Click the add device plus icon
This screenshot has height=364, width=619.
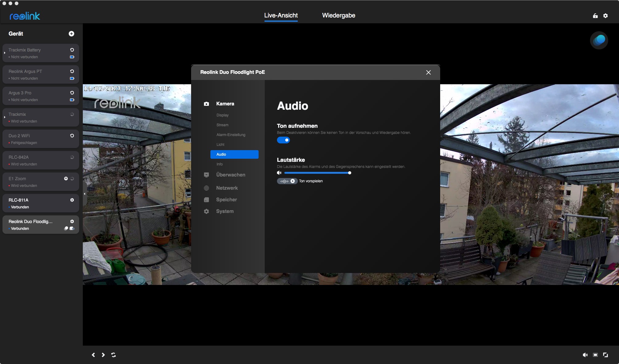point(71,34)
